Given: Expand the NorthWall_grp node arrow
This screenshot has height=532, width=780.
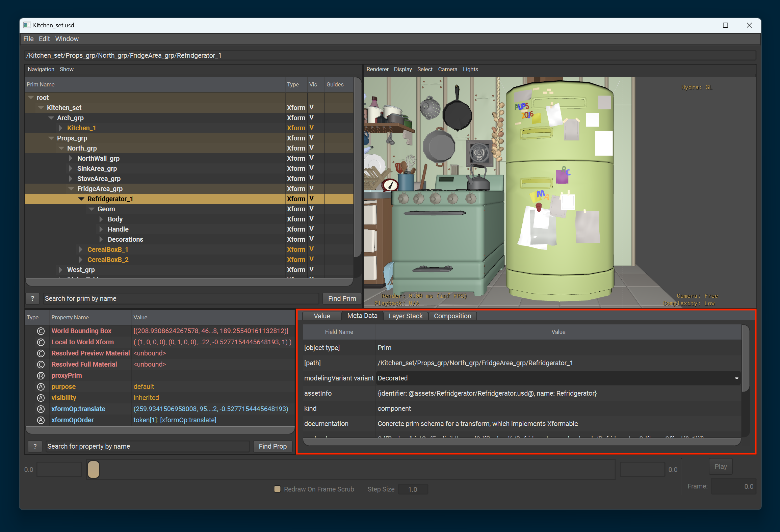Looking at the screenshot, I should click(x=71, y=158).
